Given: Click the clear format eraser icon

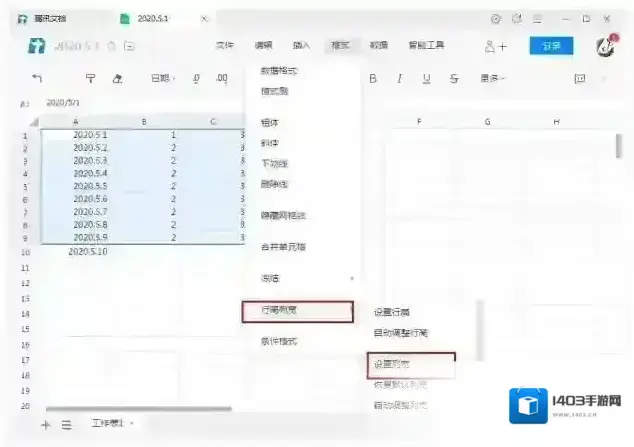Looking at the screenshot, I should [x=118, y=79].
